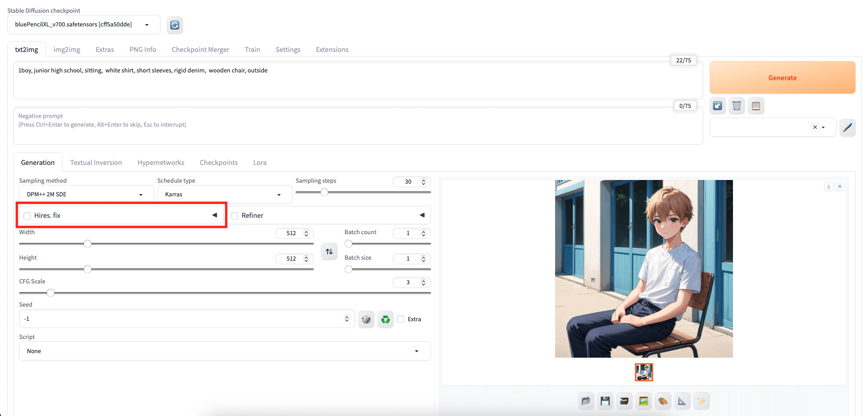Enable the Hires. fix checkbox
Image resolution: width=868 pixels, height=416 pixels.
click(x=27, y=216)
